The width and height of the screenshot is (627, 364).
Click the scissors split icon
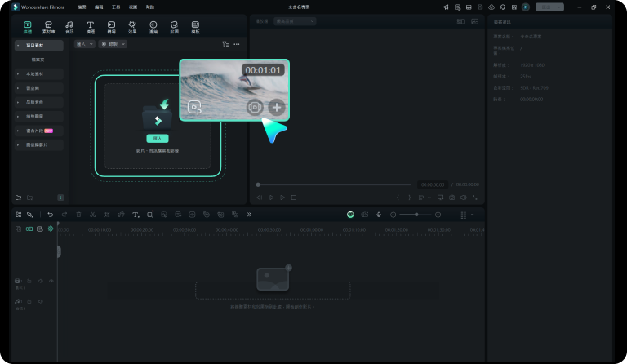pos(93,215)
